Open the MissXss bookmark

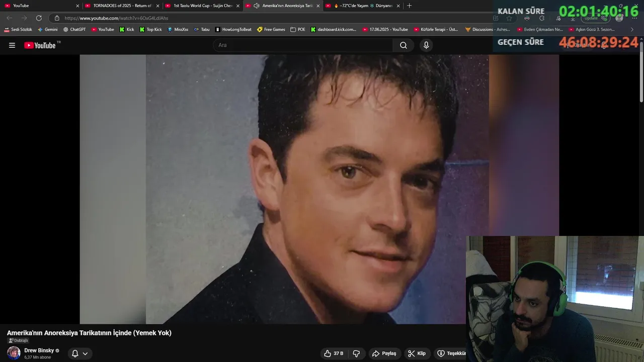[178, 30]
